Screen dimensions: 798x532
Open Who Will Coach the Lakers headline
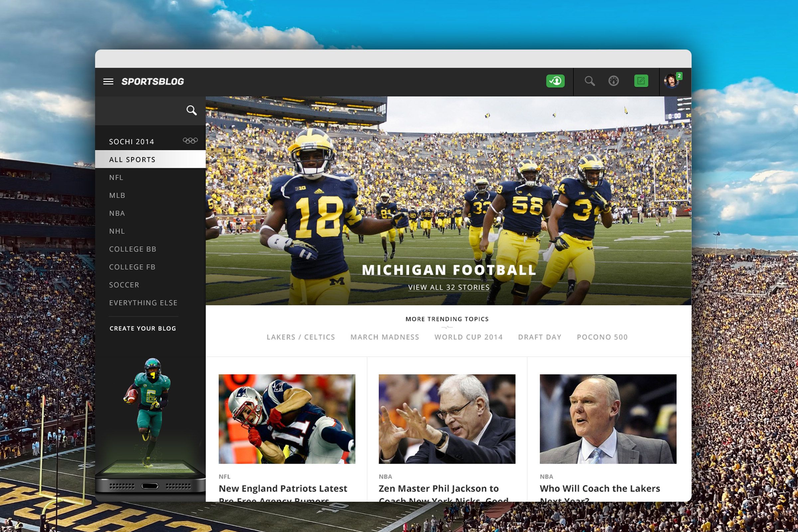(x=600, y=493)
